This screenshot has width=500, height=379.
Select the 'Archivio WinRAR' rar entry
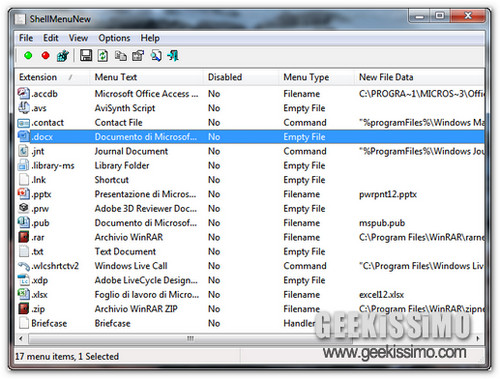coord(129,237)
